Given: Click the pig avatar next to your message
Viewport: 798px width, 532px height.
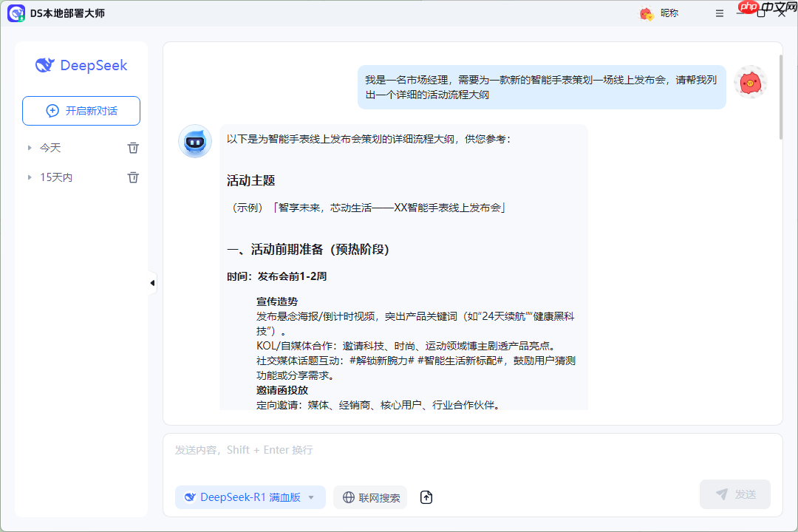Looking at the screenshot, I should coord(751,83).
